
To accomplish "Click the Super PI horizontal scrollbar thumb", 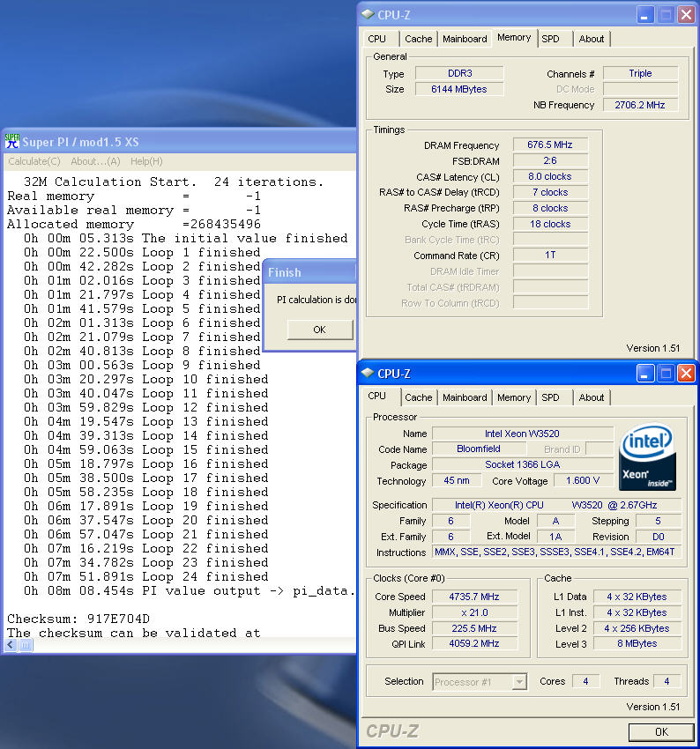I will click(26, 645).
